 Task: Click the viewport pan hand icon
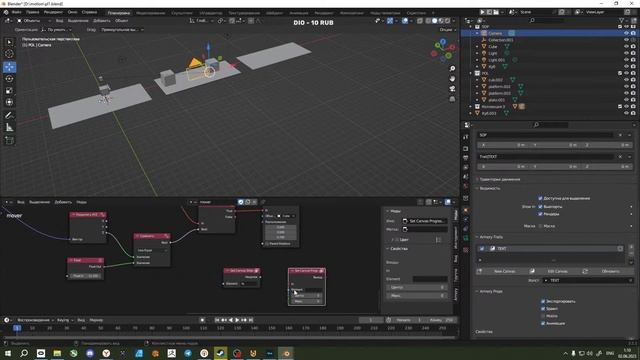coord(452,78)
